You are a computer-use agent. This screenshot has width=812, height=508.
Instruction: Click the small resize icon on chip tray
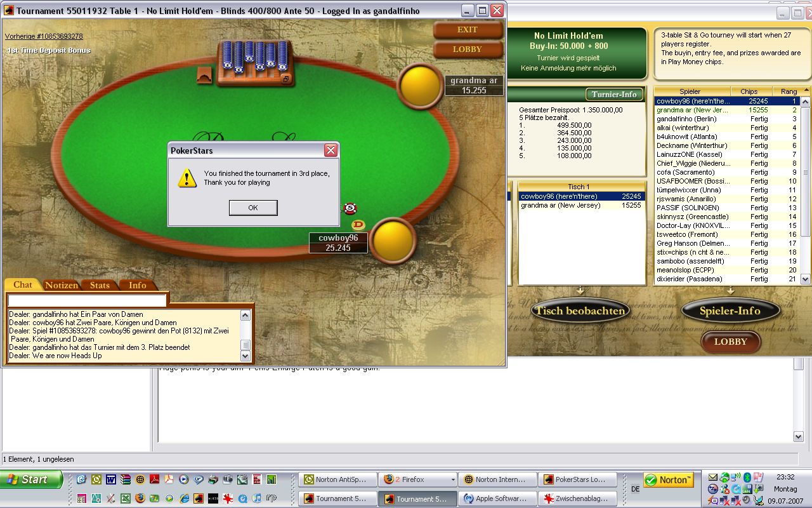pos(286,79)
